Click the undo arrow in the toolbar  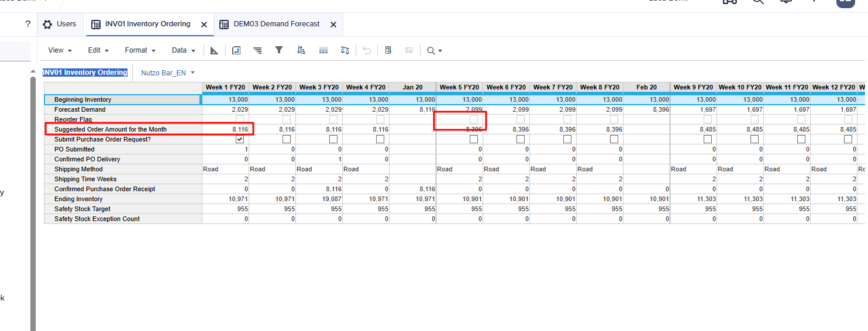click(x=367, y=51)
